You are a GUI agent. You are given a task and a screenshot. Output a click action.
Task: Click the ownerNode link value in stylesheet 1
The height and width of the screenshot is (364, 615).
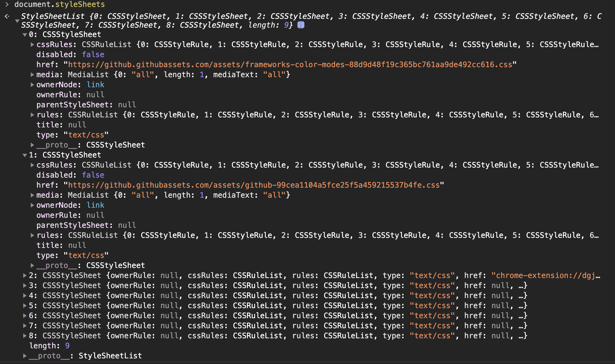point(95,205)
